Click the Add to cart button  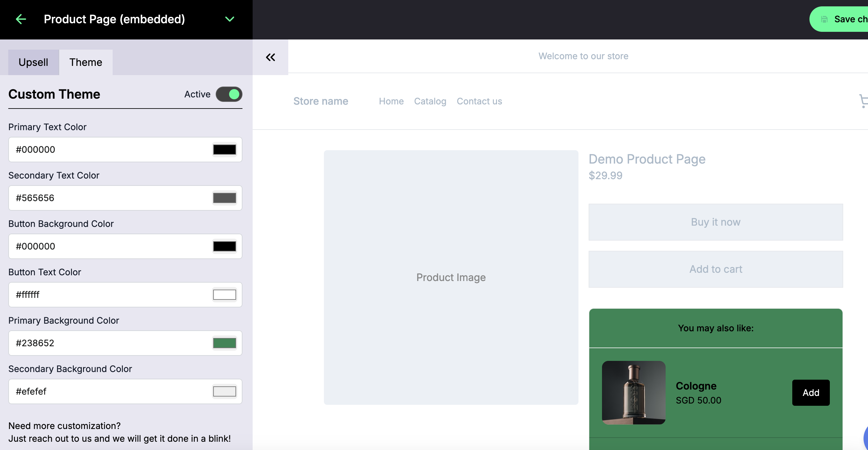pyautogui.click(x=716, y=269)
